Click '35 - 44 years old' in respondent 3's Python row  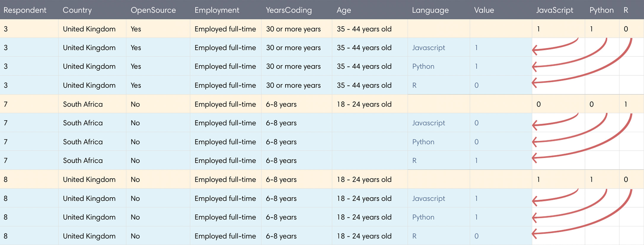(x=364, y=67)
